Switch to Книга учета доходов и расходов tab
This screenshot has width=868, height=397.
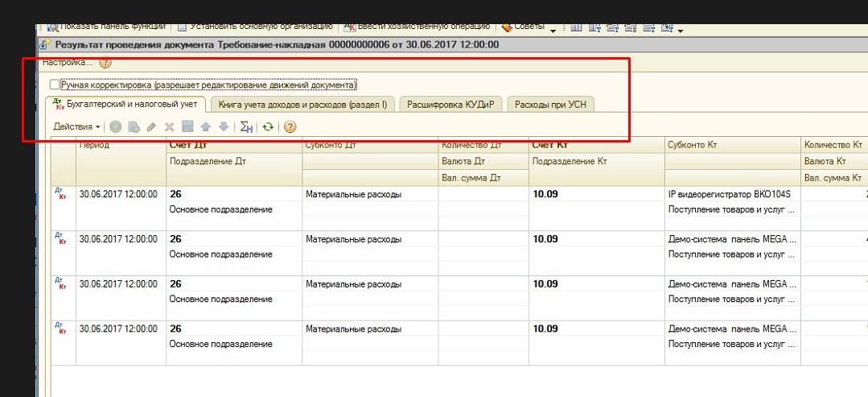pyautogui.click(x=302, y=105)
